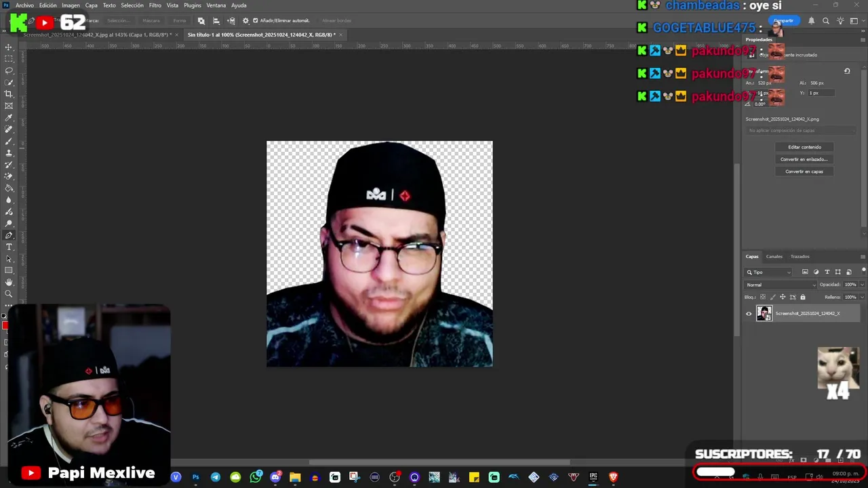Select the Pen tool
868x488 pixels.
click(9, 235)
